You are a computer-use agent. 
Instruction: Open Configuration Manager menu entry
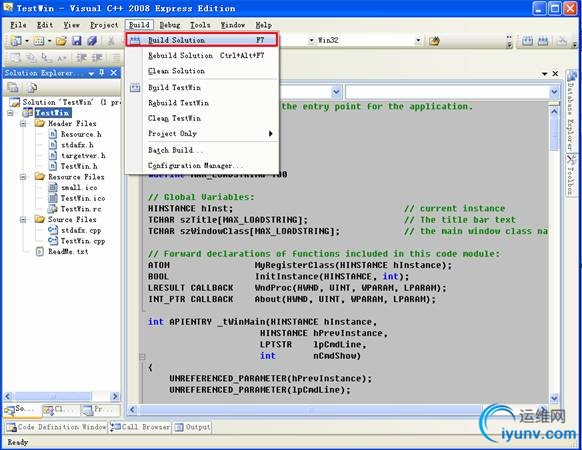pos(202,166)
